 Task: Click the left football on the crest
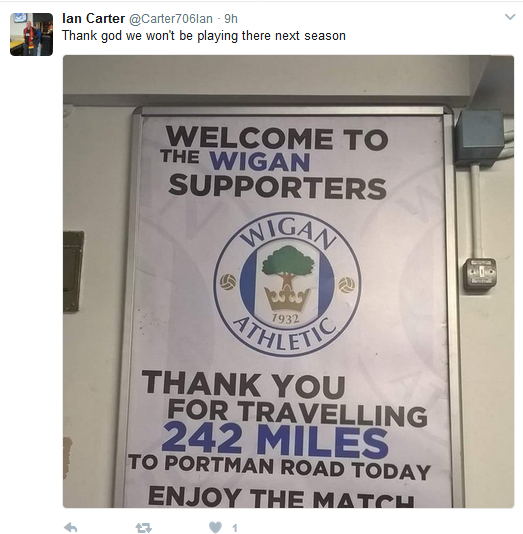[x=228, y=282]
